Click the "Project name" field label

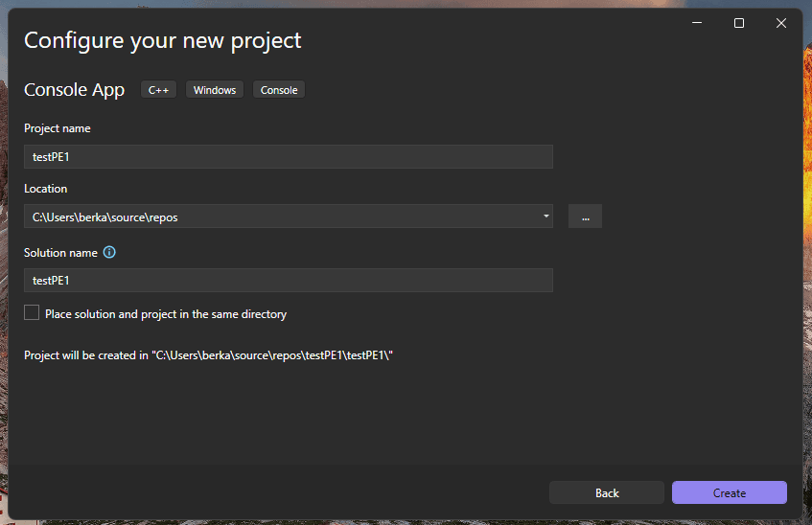[58, 128]
